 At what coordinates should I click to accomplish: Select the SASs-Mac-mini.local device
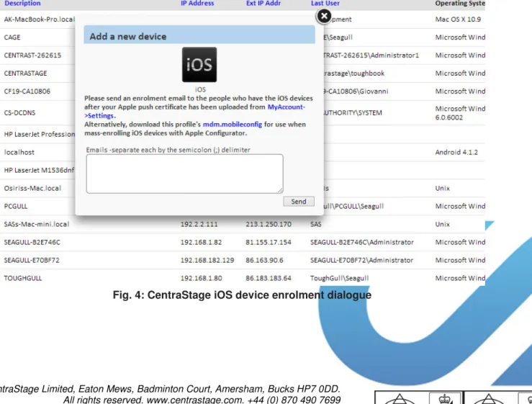[37, 224]
